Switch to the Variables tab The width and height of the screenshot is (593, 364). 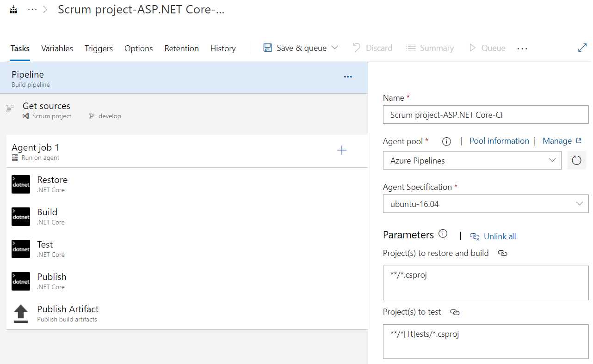pyautogui.click(x=56, y=48)
